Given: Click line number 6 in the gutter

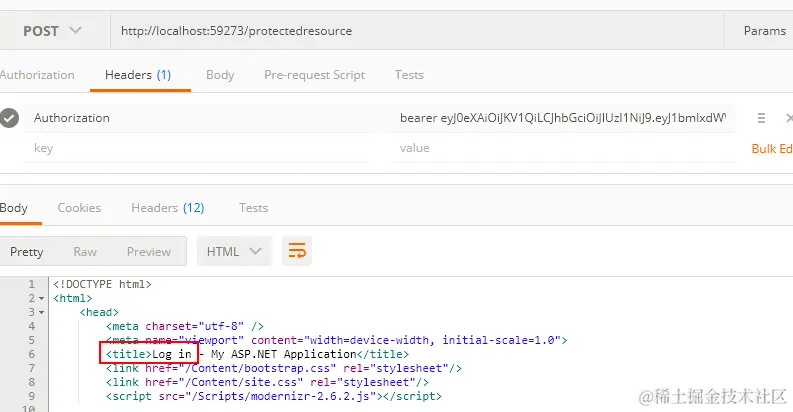Looking at the screenshot, I should [31, 354].
